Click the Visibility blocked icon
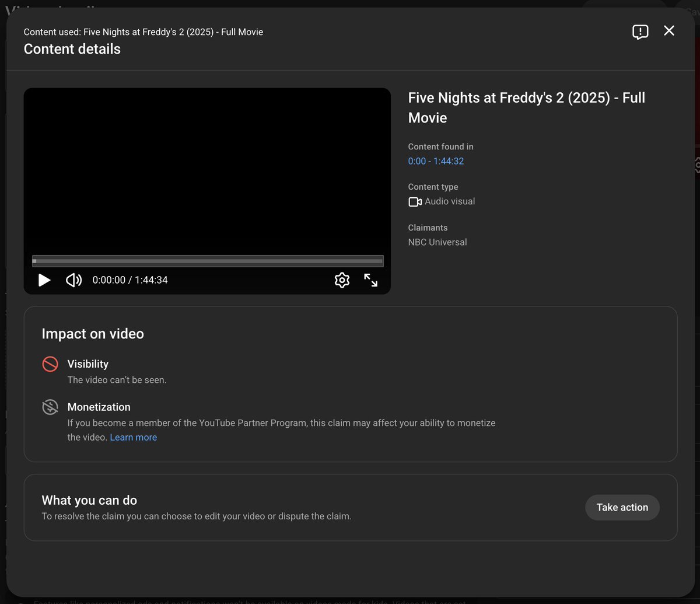This screenshot has width=700, height=604. pos(50,364)
